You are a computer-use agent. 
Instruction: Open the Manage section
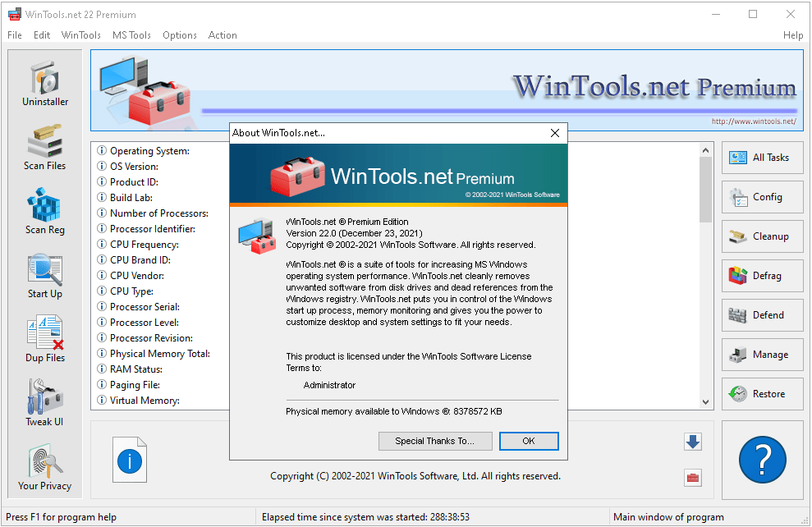[762, 354]
